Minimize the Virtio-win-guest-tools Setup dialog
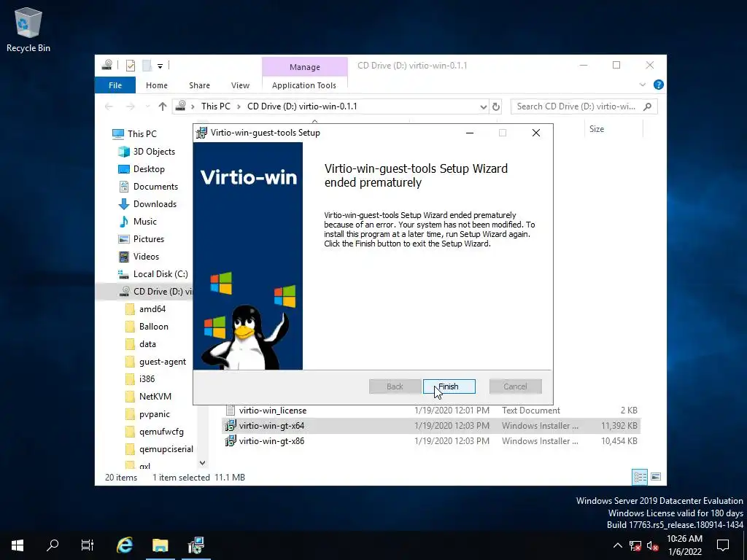This screenshot has height=560, width=747. pyautogui.click(x=470, y=133)
